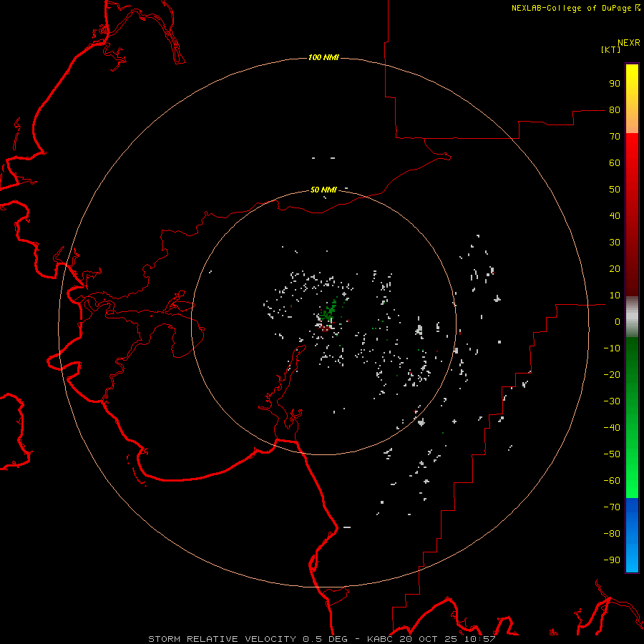644x644 pixels.
Task: Click the 100 NMI range ring label
Action: 323,57
